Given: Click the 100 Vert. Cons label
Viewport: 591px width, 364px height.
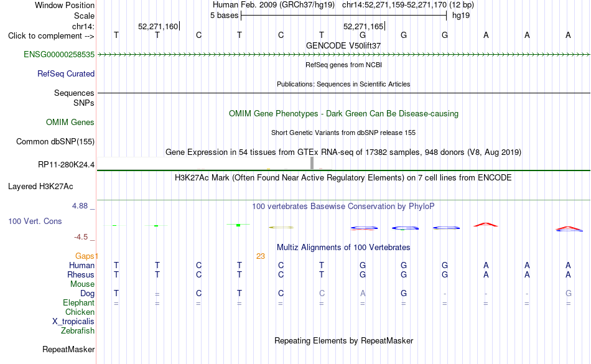Looking at the screenshot, I should coord(35,222).
